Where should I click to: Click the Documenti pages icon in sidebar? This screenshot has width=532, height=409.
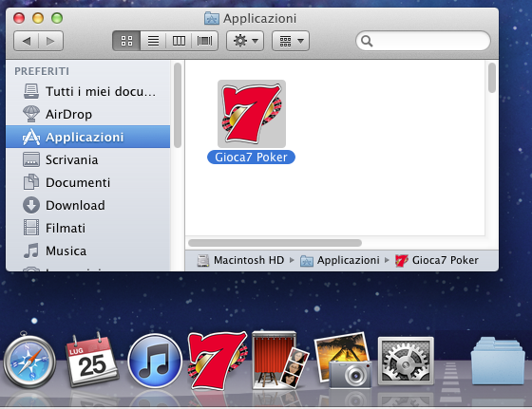tap(30, 182)
